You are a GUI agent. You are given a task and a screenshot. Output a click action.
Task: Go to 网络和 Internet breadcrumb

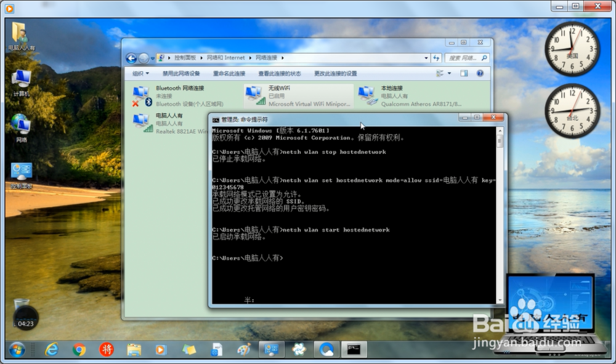point(226,58)
